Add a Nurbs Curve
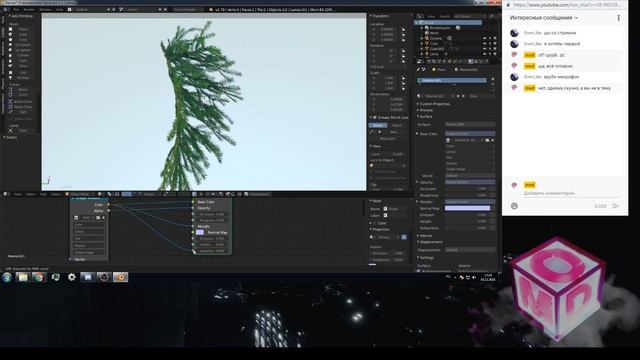640x360 pixels. [23, 102]
